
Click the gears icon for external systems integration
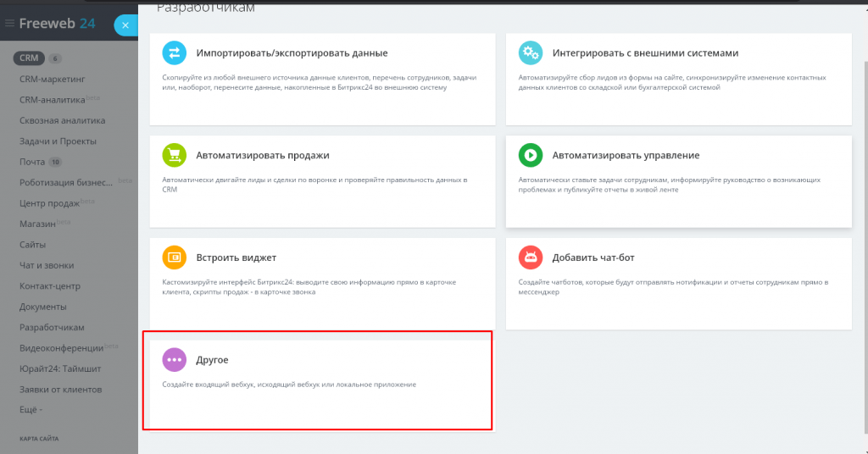click(x=531, y=53)
